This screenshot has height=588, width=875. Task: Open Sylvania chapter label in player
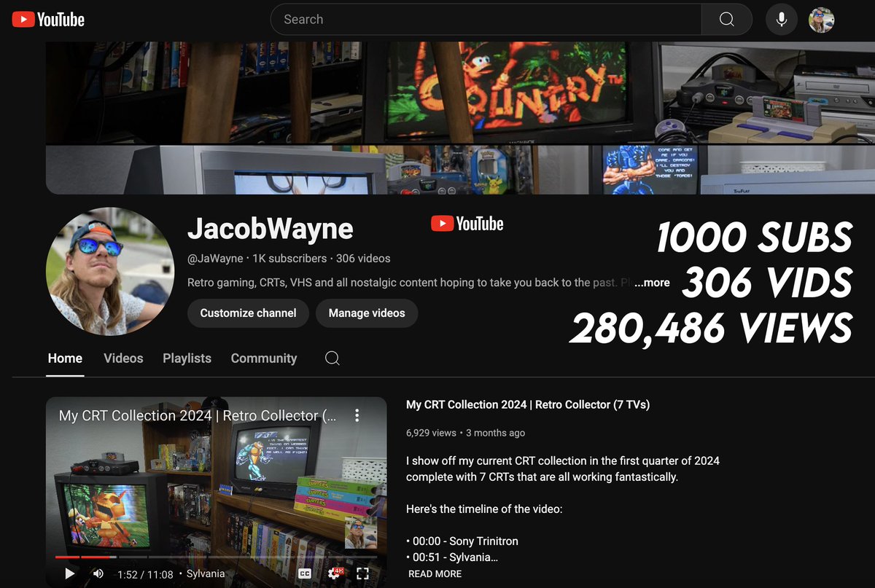[x=206, y=574]
